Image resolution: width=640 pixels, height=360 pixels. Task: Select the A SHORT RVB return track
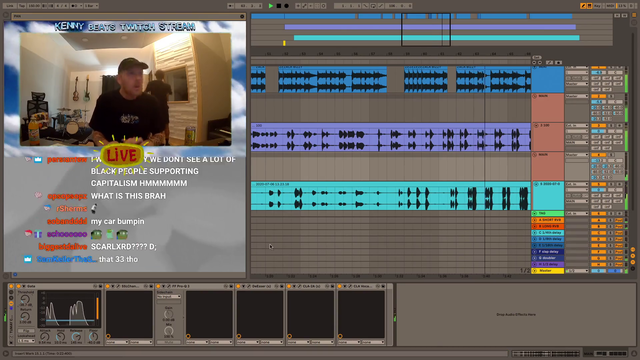548,220
